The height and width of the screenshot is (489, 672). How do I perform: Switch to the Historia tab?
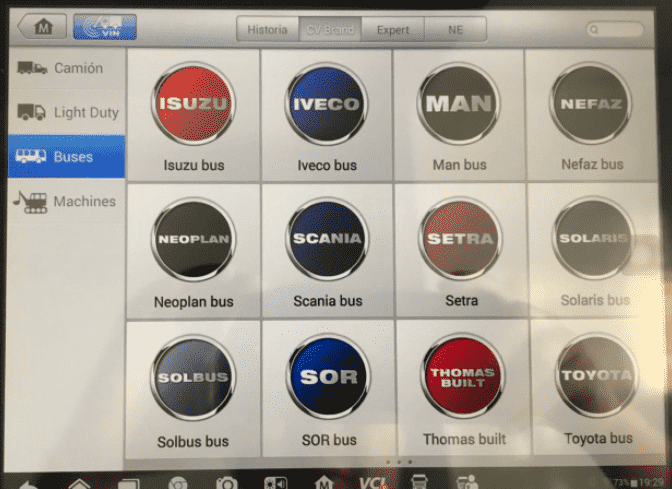[x=267, y=30]
